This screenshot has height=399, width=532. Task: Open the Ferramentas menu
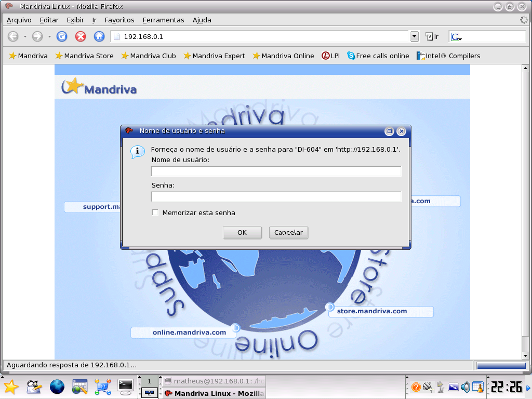click(x=163, y=20)
